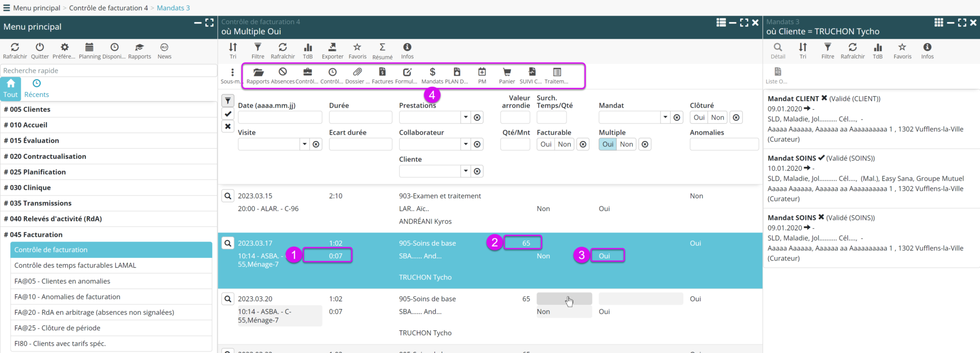Open the Factures icon
This screenshot has width=980, height=353.
pyautogui.click(x=382, y=72)
